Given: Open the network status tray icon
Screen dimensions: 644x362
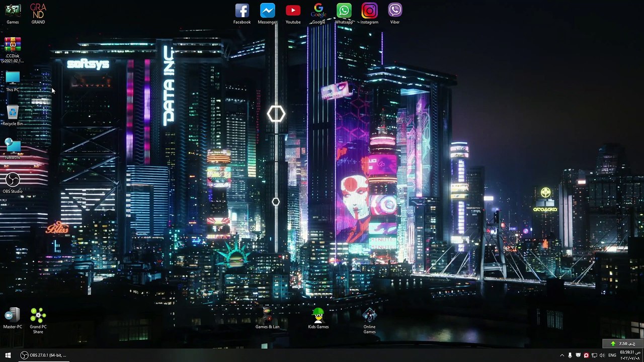Looking at the screenshot, I should [x=594, y=355].
